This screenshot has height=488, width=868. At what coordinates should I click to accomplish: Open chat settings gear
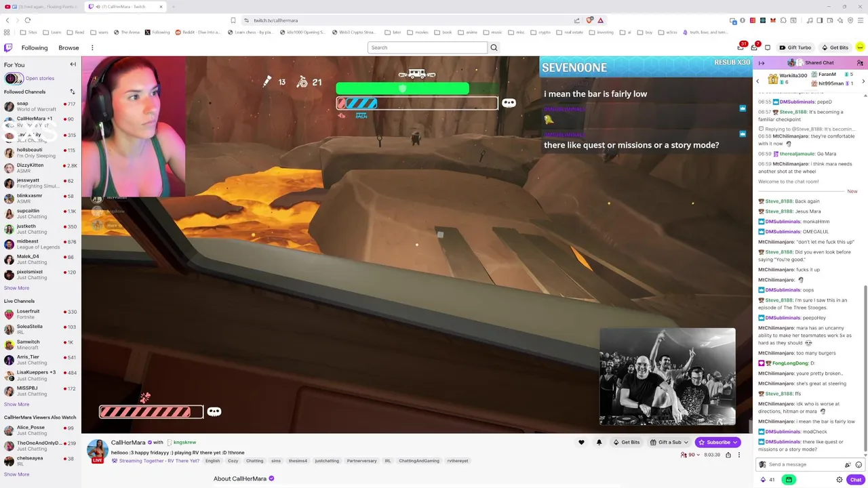[840, 480]
